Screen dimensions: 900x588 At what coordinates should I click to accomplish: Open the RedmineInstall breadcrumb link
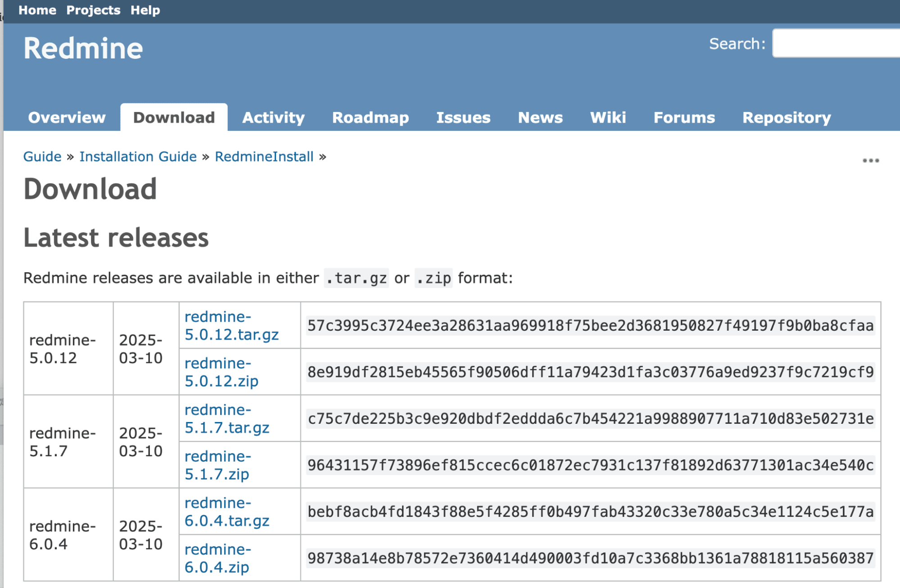coord(264,157)
